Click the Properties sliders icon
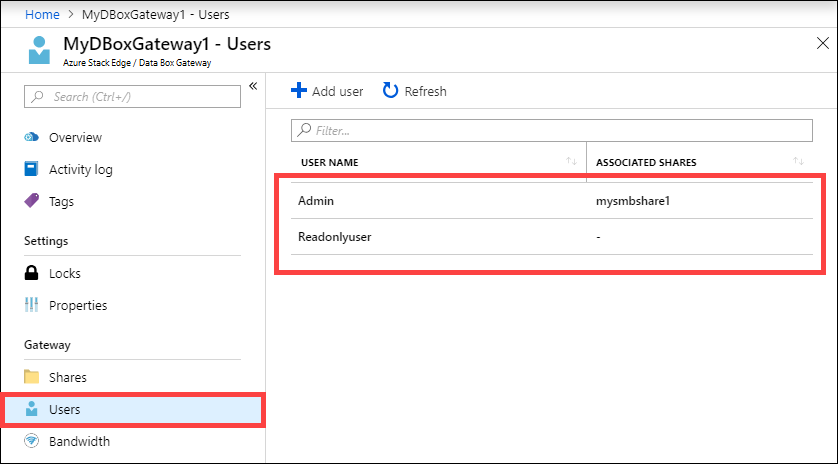This screenshot has width=838, height=464. click(32, 305)
